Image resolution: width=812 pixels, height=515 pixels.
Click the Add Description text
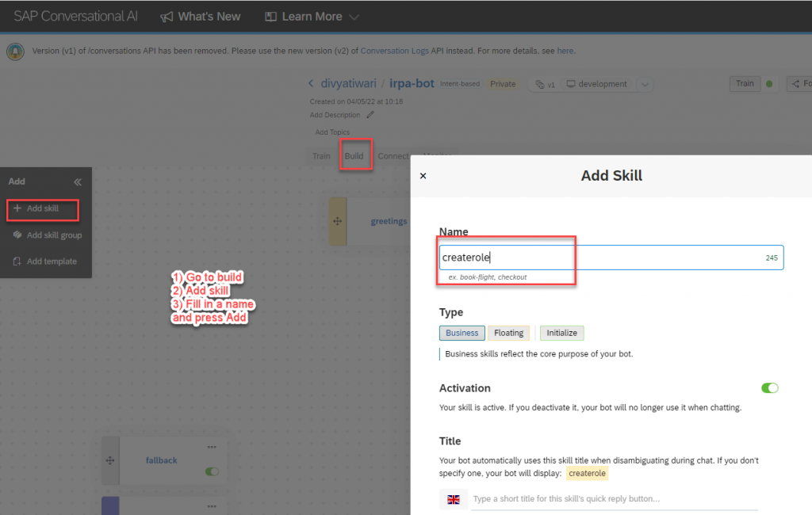(x=335, y=115)
